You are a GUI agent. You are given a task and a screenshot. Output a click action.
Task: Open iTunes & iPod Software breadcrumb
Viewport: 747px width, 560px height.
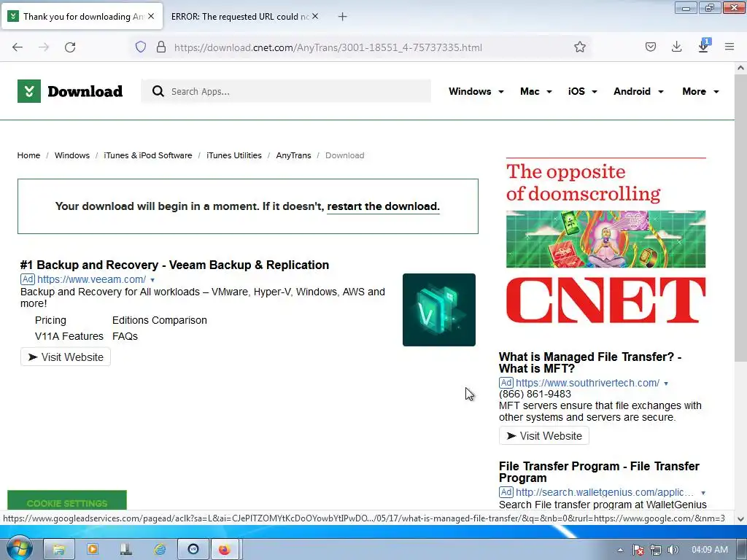pos(147,155)
